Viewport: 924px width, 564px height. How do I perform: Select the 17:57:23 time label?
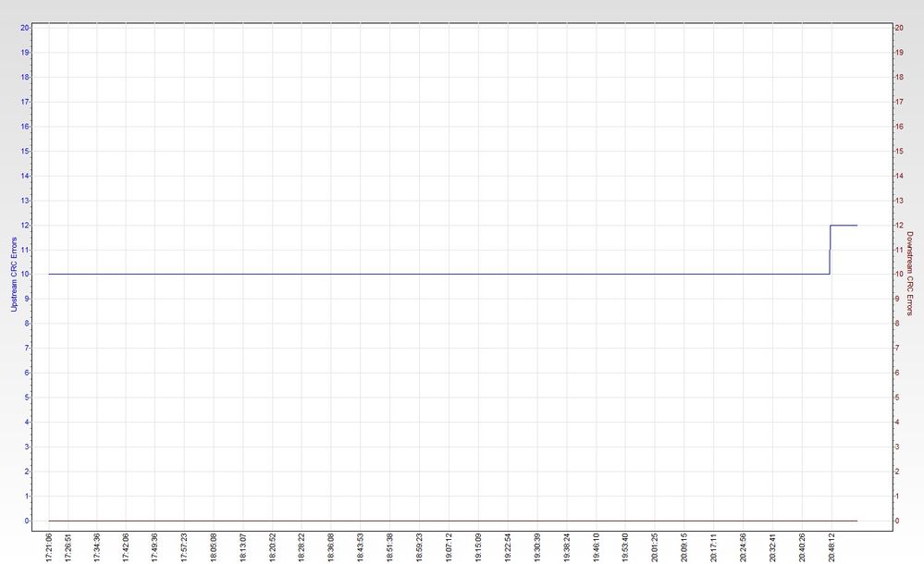click(x=184, y=548)
